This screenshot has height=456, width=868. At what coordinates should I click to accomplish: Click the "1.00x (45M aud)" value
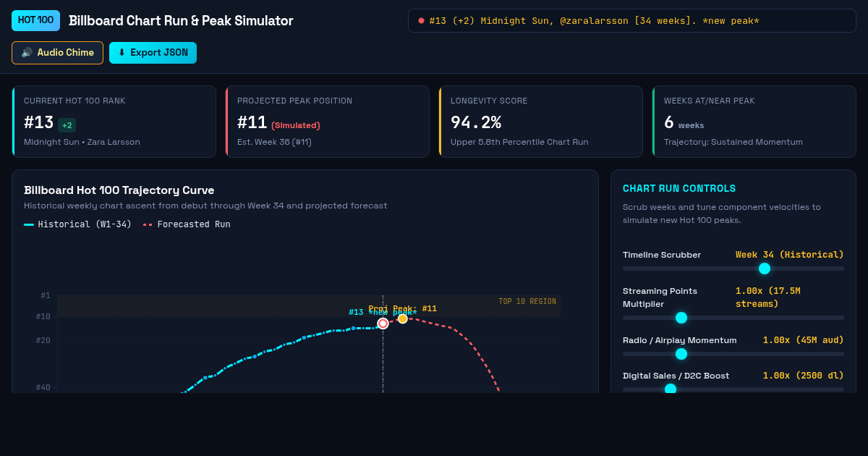click(804, 340)
